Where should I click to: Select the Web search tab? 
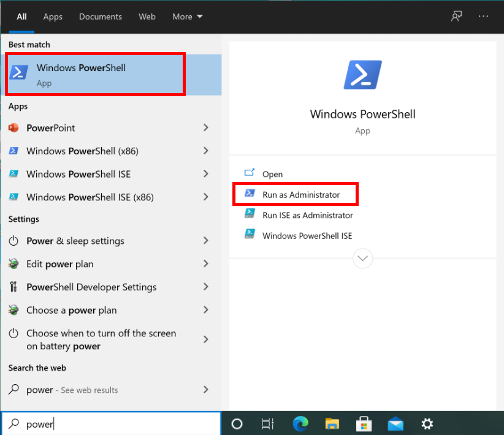click(x=147, y=17)
